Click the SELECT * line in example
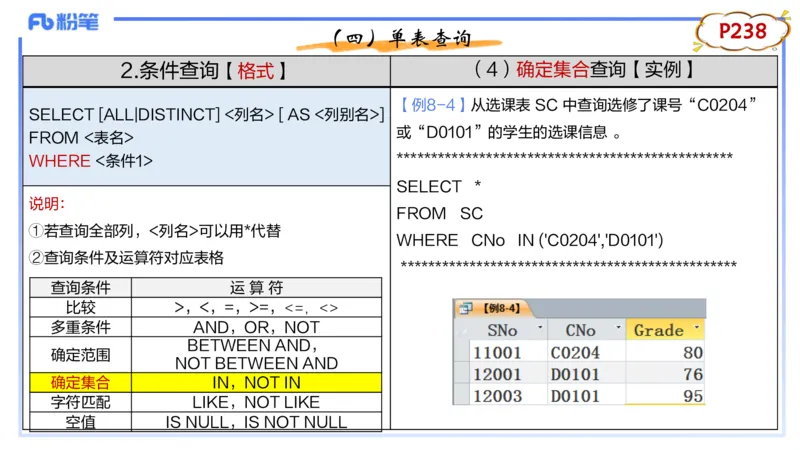The height and width of the screenshot is (450, 800). click(x=439, y=186)
